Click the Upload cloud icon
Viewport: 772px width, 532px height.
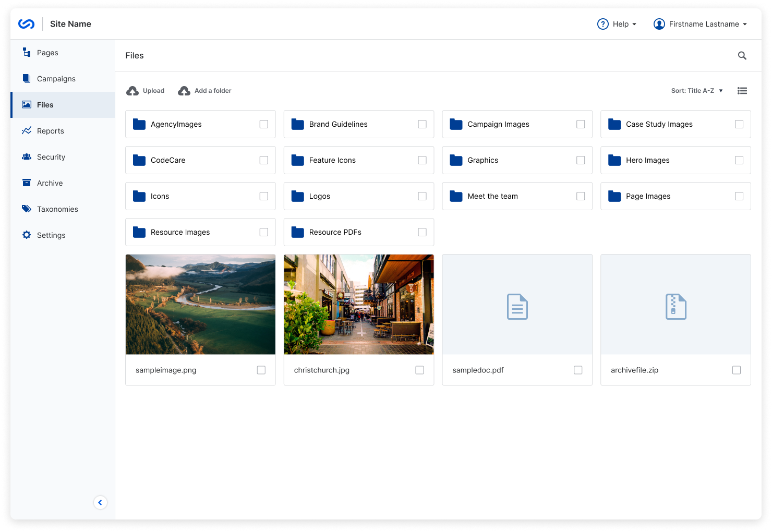[132, 91]
